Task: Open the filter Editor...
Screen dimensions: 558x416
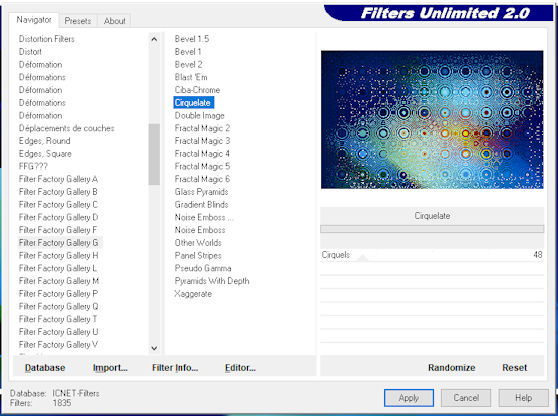Action: 240,368
